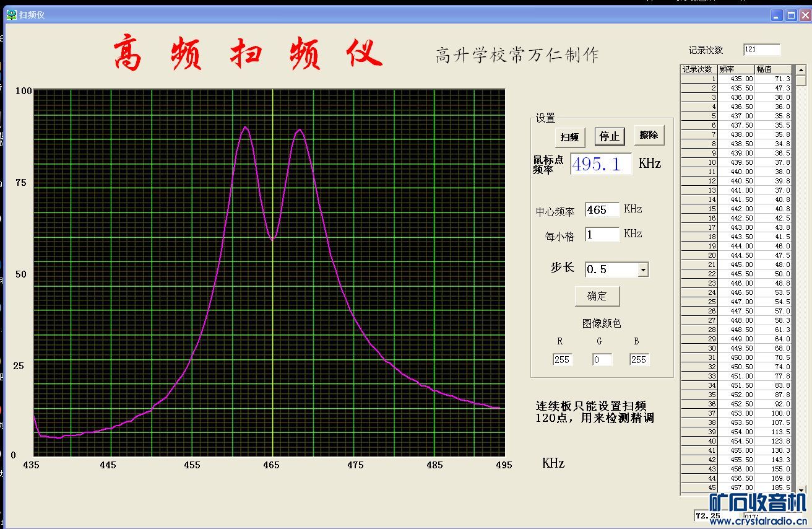Select the 鼠标点频率 display reading 495.1
This screenshot has width=812, height=529.
[x=601, y=164]
